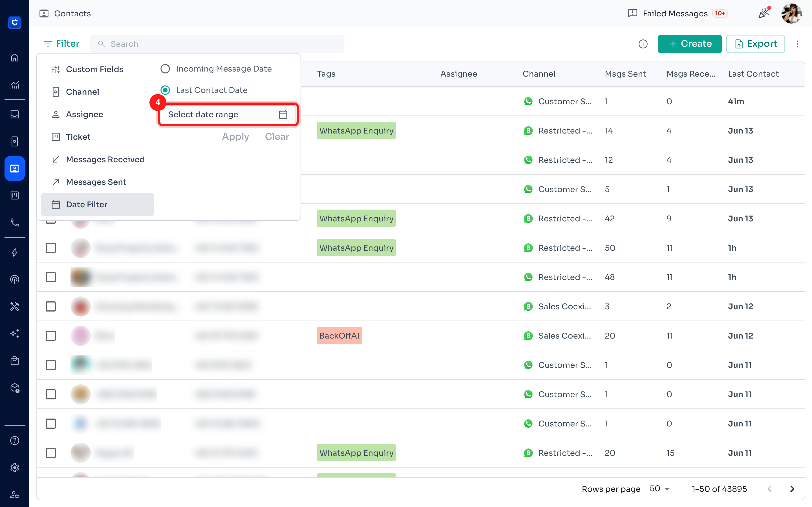Click the Export button
This screenshot has width=812, height=507.
[755, 44]
